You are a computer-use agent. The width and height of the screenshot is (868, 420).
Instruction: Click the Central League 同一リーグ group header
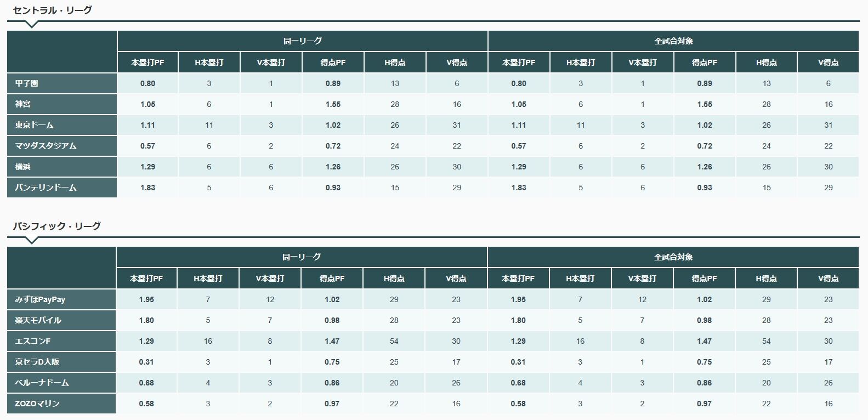point(303,41)
